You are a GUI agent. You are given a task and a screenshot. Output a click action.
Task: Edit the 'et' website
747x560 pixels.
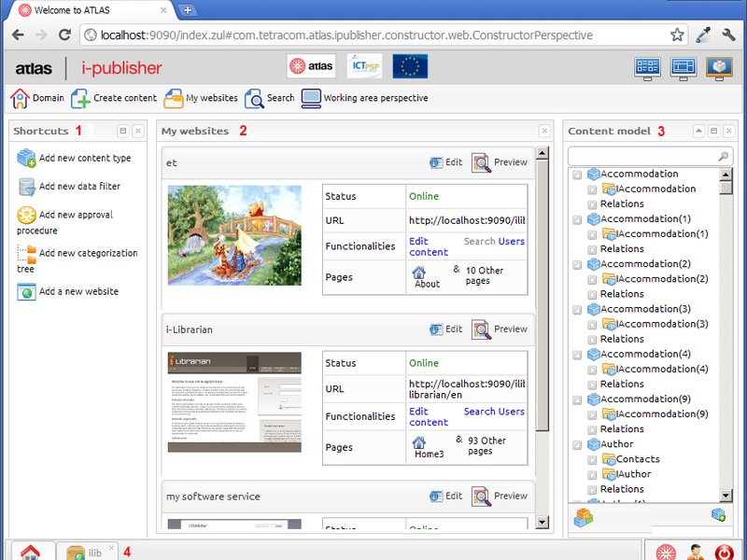coord(446,162)
